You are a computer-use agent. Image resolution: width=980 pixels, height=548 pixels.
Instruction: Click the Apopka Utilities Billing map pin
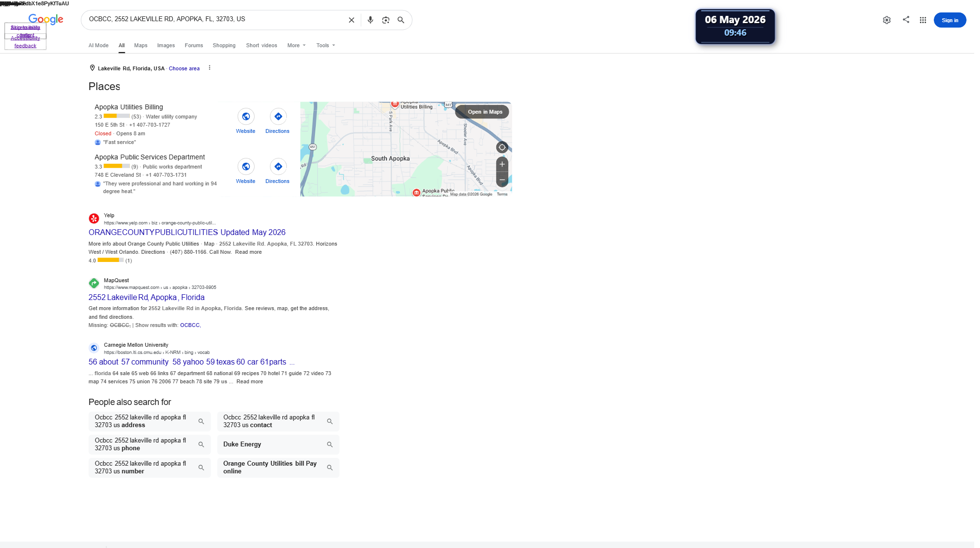395,104
